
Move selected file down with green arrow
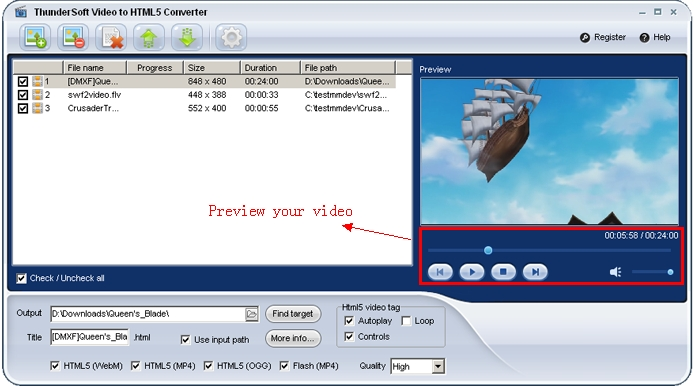(x=187, y=37)
